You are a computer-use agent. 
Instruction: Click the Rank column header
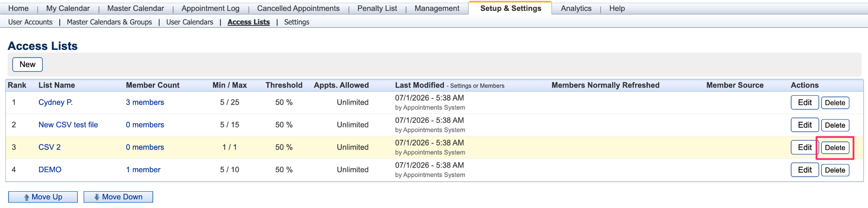[17, 85]
